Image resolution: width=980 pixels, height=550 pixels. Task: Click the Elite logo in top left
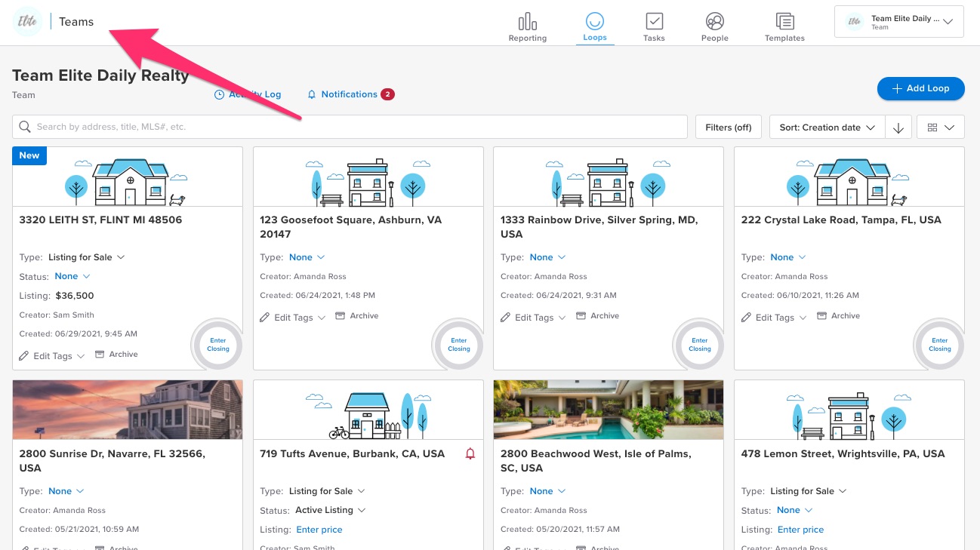tap(28, 22)
